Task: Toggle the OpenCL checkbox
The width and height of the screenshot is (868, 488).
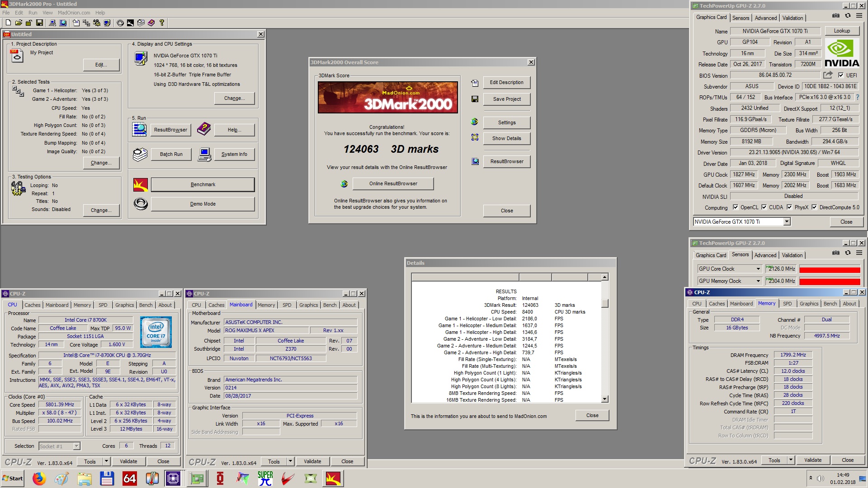Action: coord(736,207)
